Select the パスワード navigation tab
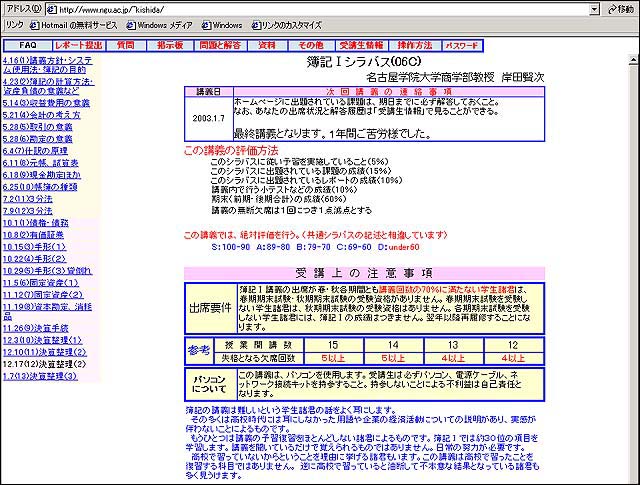This screenshot has width=640, height=485. (462, 45)
